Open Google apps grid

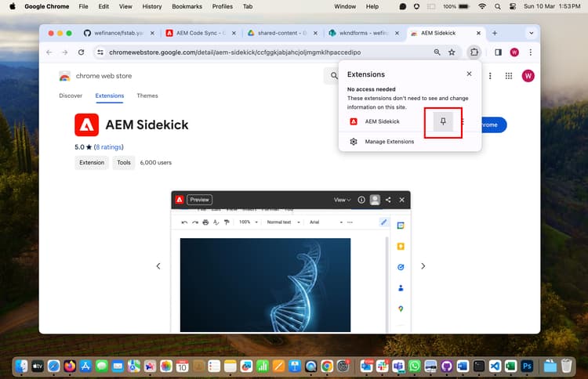tap(509, 76)
